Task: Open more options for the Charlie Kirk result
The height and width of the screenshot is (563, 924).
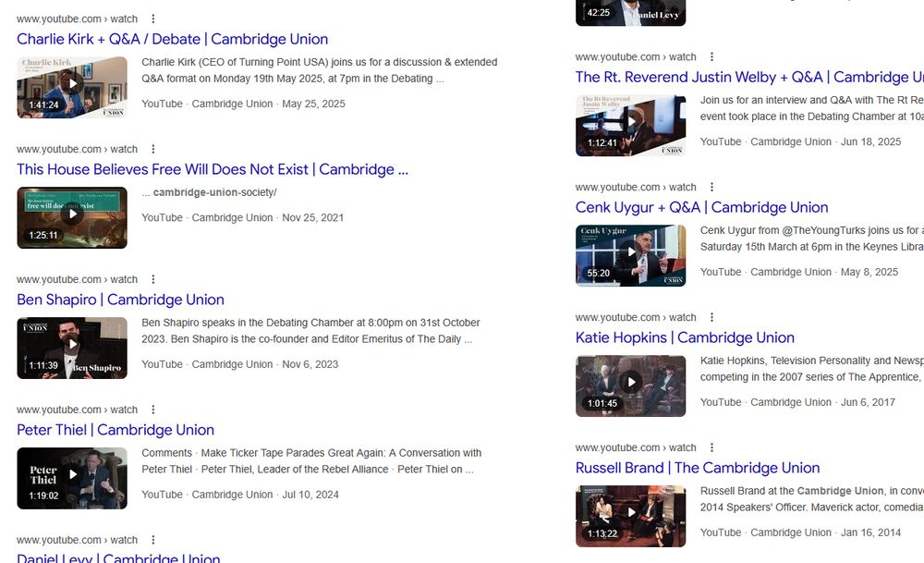Action: pyautogui.click(x=153, y=18)
